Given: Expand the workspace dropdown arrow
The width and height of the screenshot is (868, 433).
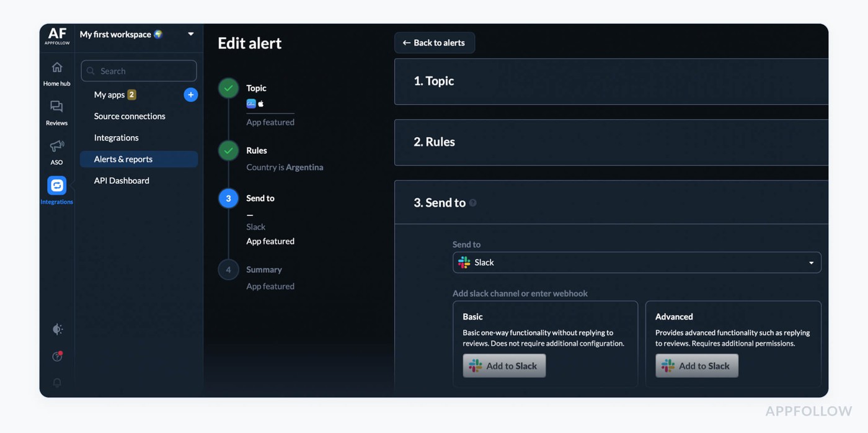Looking at the screenshot, I should coord(190,34).
